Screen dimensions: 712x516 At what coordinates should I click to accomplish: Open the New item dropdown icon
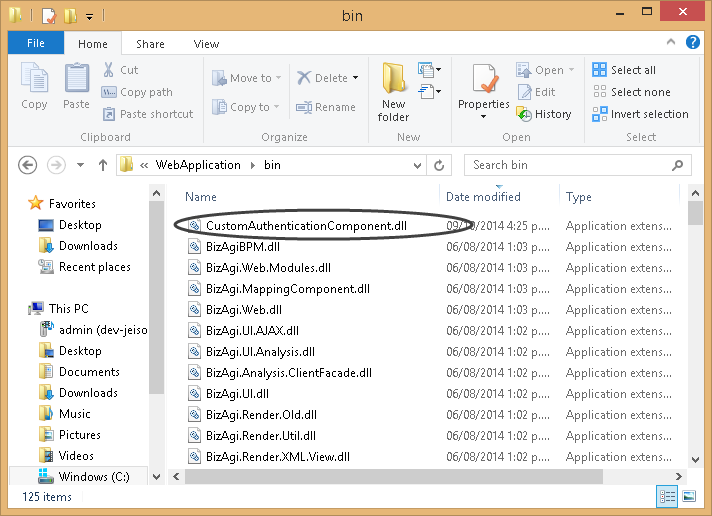point(429,70)
